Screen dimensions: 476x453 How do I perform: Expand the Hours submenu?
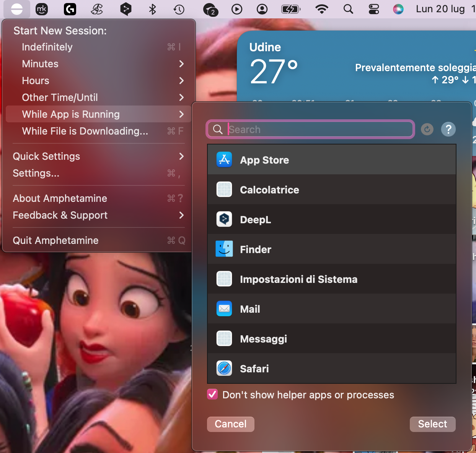pyautogui.click(x=98, y=81)
